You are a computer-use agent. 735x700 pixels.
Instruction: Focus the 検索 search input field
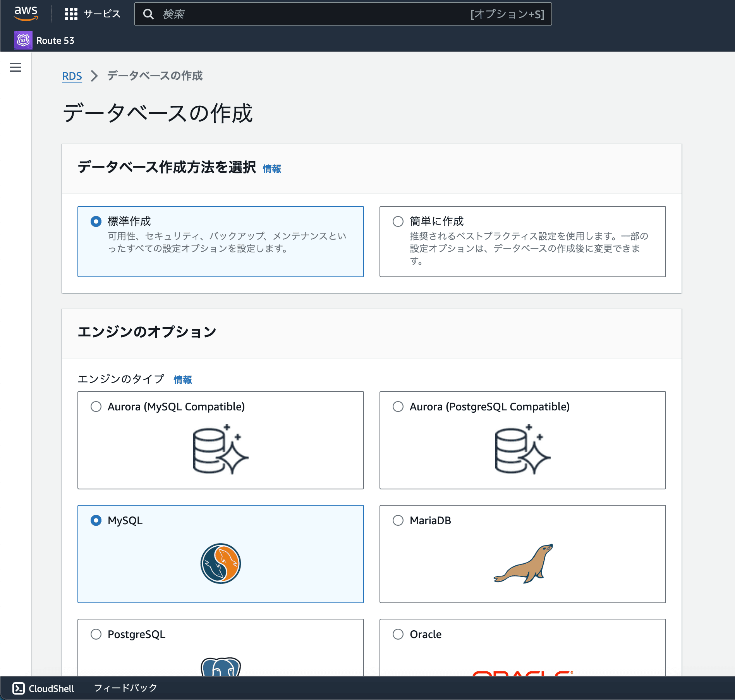coord(343,14)
